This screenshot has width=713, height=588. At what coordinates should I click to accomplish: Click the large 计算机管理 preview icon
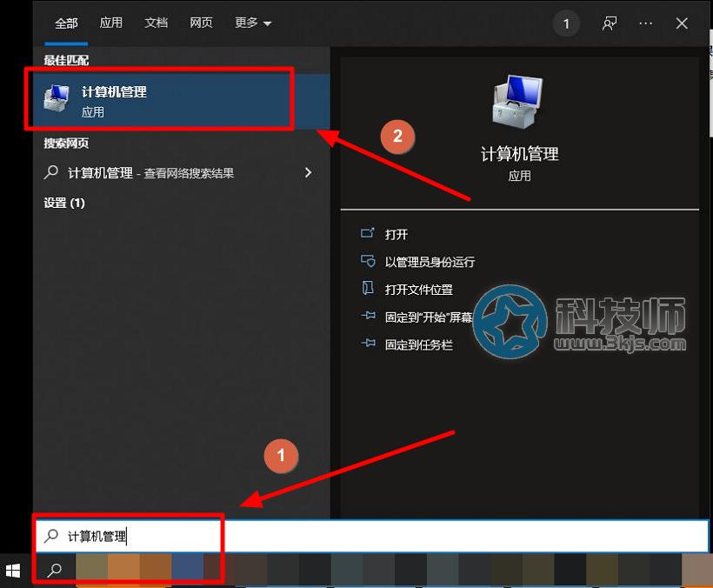(x=518, y=102)
